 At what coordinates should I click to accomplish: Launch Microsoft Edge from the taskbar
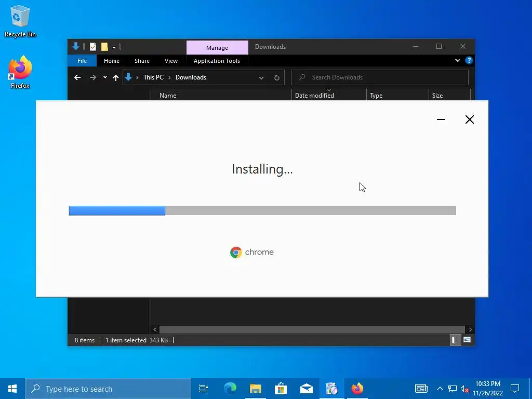[x=230, y=389]
